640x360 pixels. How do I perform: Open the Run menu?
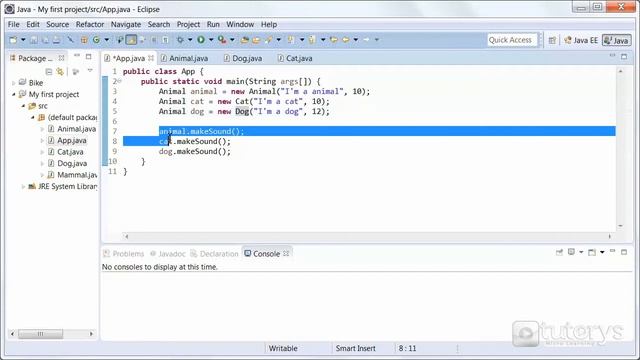coord(213,24)
